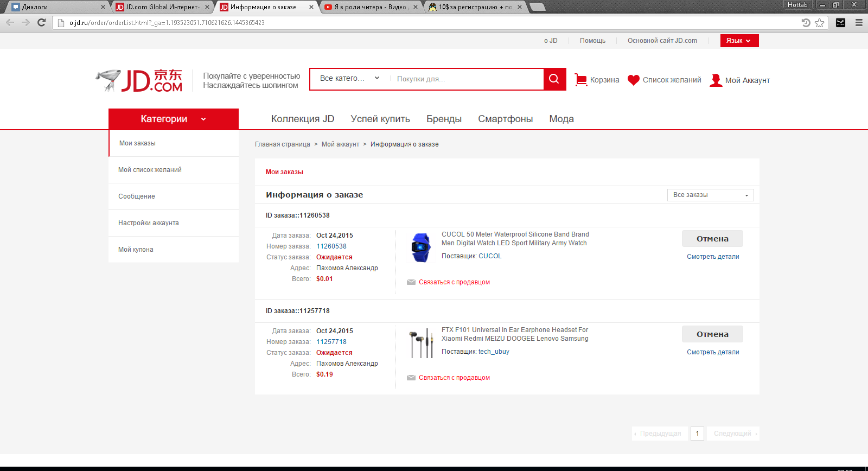
Task: Cancel order 11257718 with Отмена
Action: tap(712, 334)
